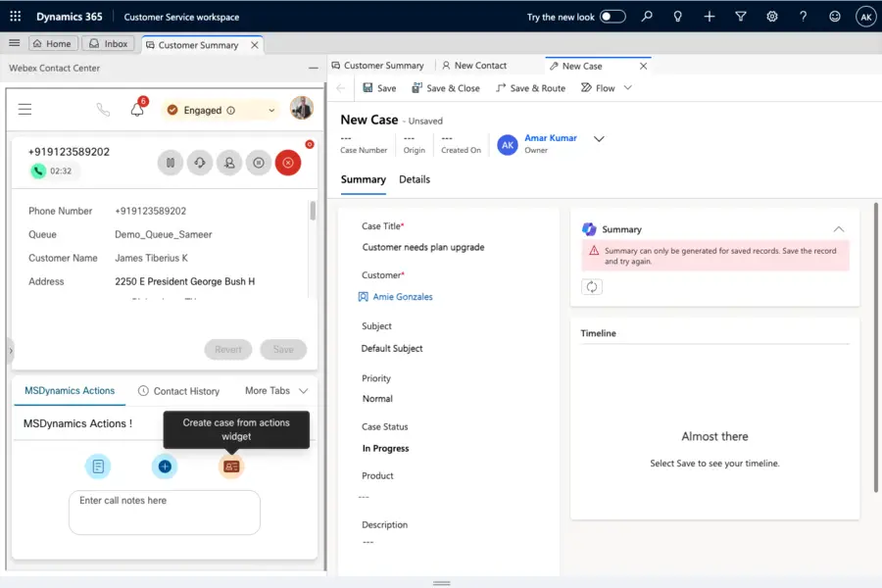Switch to the Inbox session tab

(109, 43)
